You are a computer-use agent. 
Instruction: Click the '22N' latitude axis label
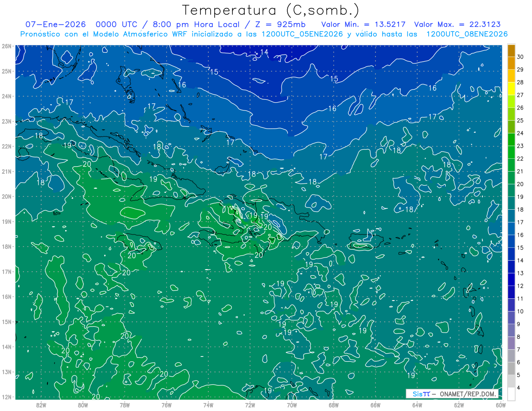tap(6, 146)
